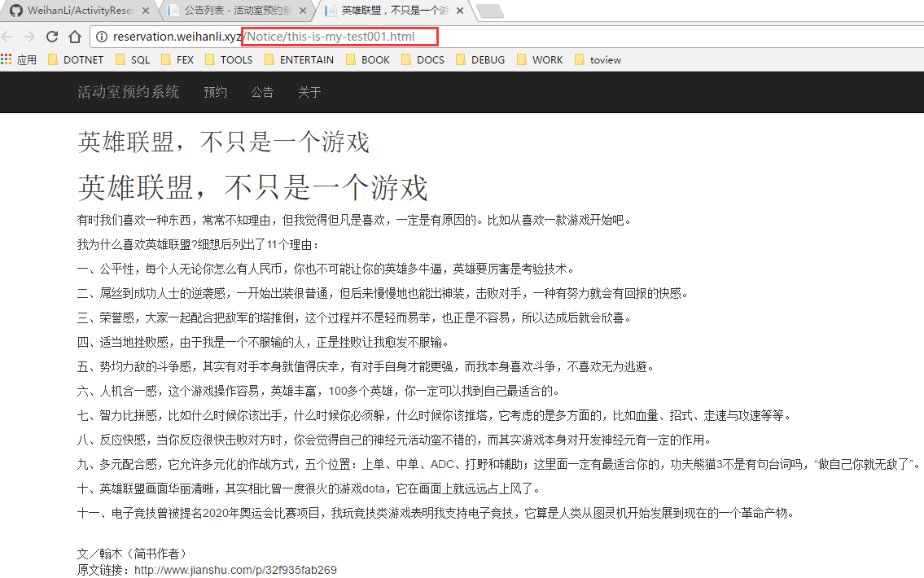924x578 pixels.
Task: Click the author credit 文／翰木（简书作者）
Action: [x=132, y=554]
